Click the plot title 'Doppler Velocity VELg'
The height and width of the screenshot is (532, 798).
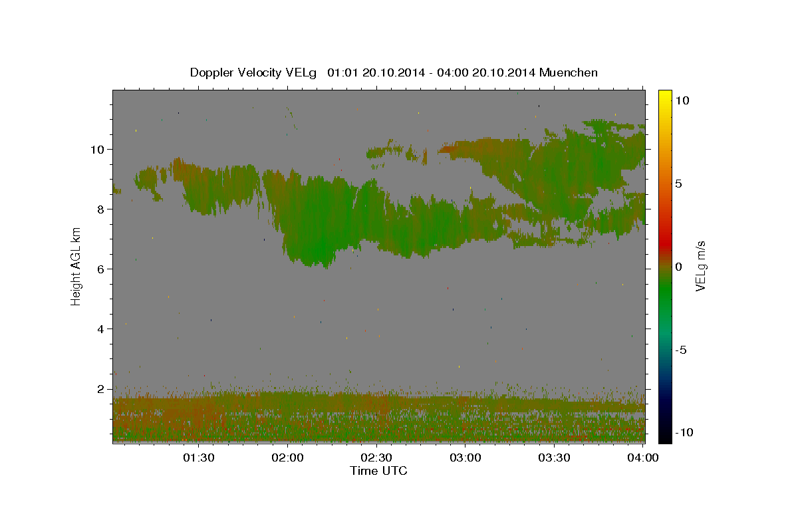254,72
